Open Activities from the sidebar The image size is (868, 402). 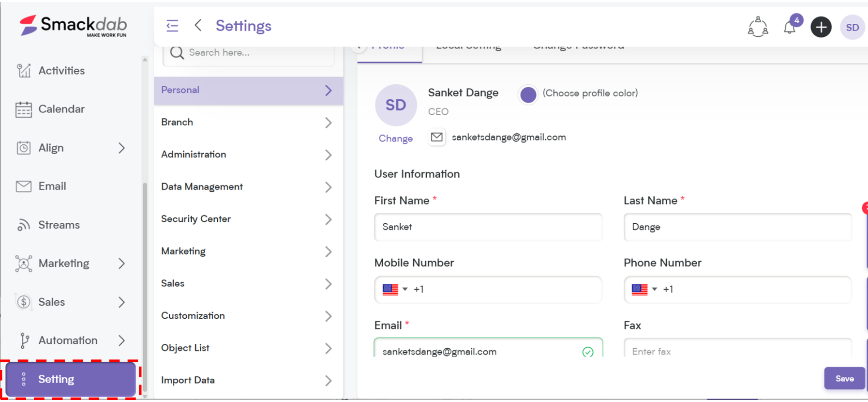(61, 71)
